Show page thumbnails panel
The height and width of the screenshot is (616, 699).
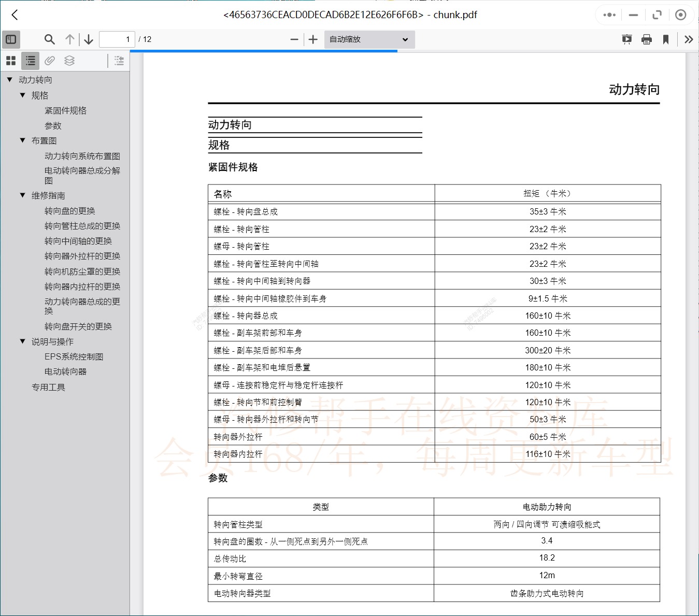[10, 61]
